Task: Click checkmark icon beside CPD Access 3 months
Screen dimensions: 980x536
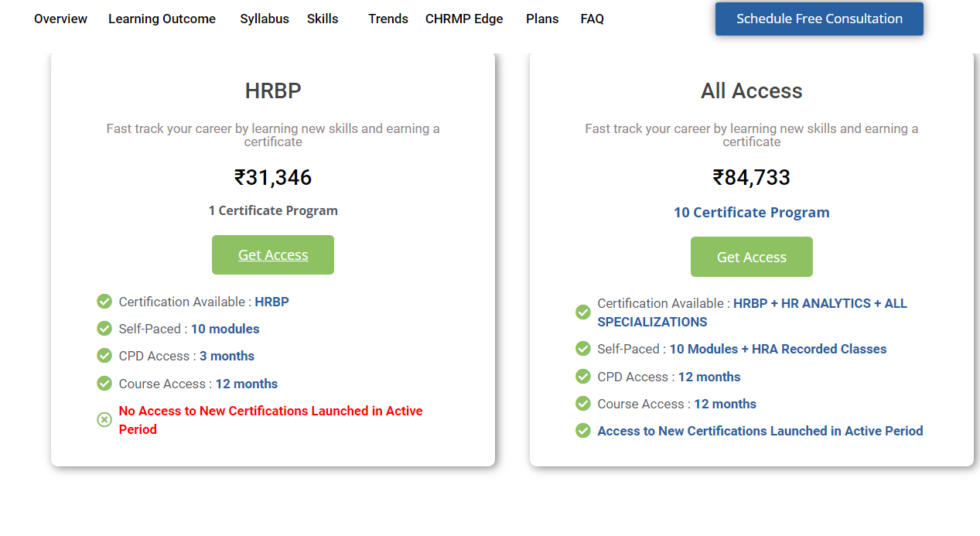Action: (x=104, y=356)
